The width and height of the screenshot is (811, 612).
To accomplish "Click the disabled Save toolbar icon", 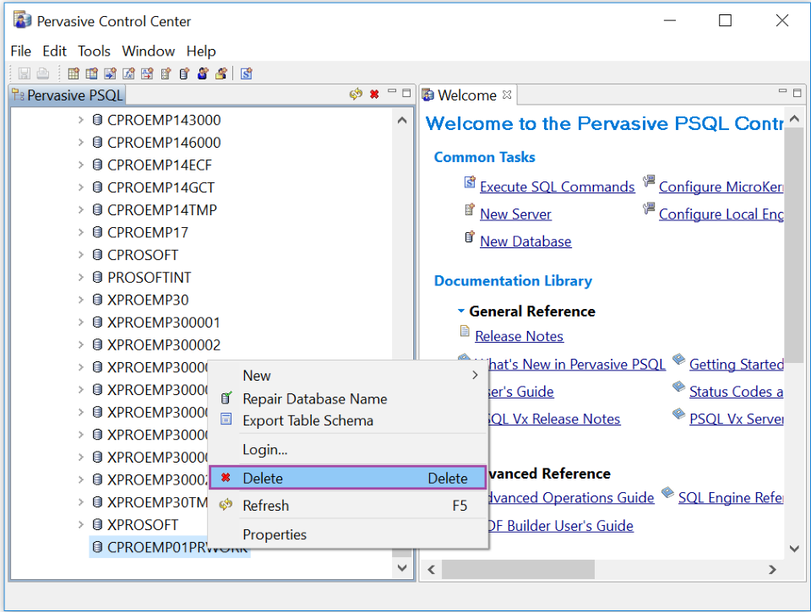I will (24, 73).
